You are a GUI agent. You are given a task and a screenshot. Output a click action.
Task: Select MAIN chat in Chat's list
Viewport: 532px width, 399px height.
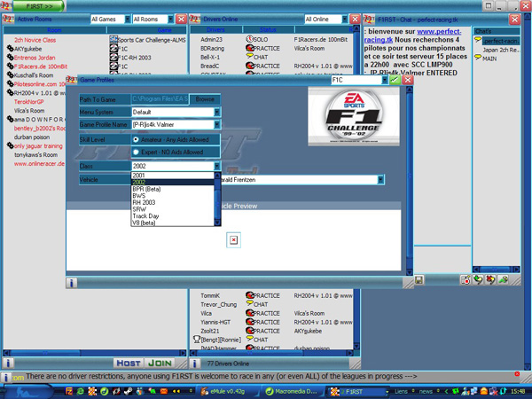[489, 59]
